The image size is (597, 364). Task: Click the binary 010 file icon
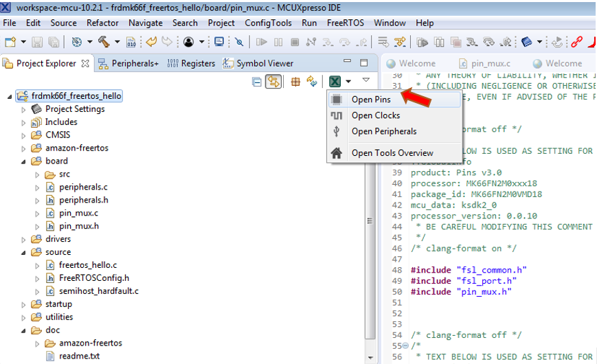tap(131, 42)
